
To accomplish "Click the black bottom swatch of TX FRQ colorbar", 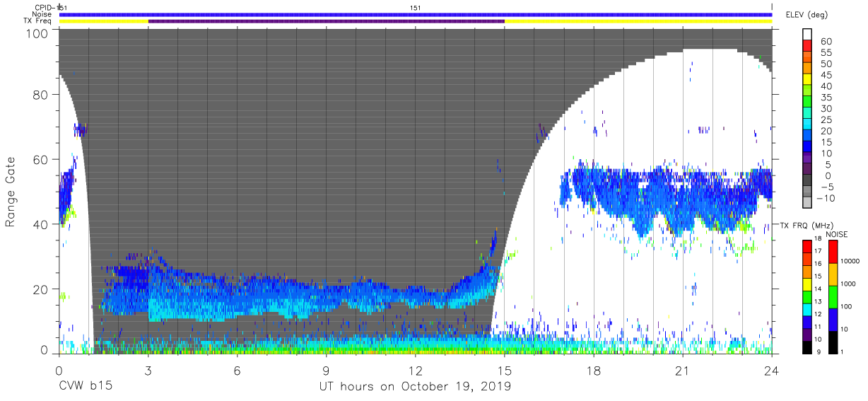I will click(x=807, y=347).
